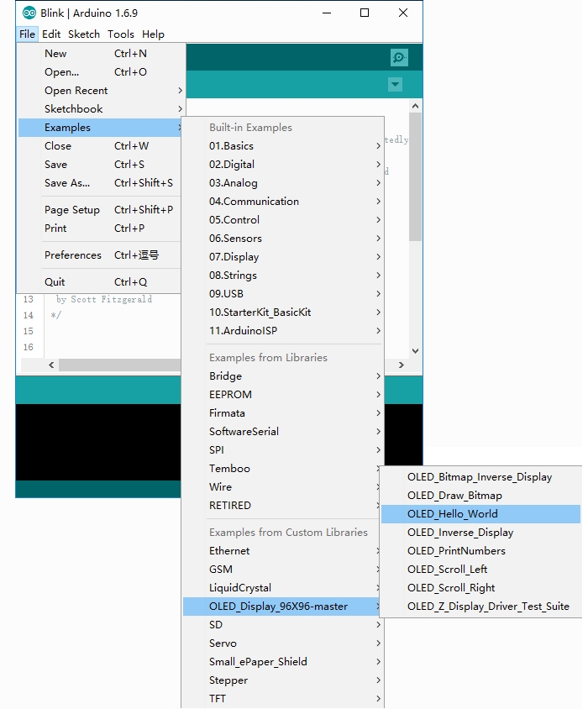588x709 pixels.
Task: Open the Sketch menu
Action: tap(83, 34)
